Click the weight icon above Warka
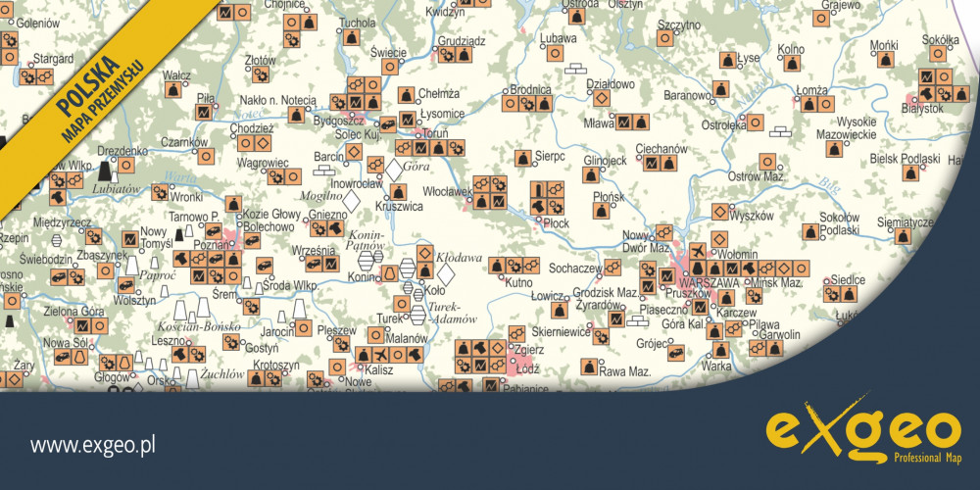This screenshot has width=980, height=490. click(x=720, y=350)
